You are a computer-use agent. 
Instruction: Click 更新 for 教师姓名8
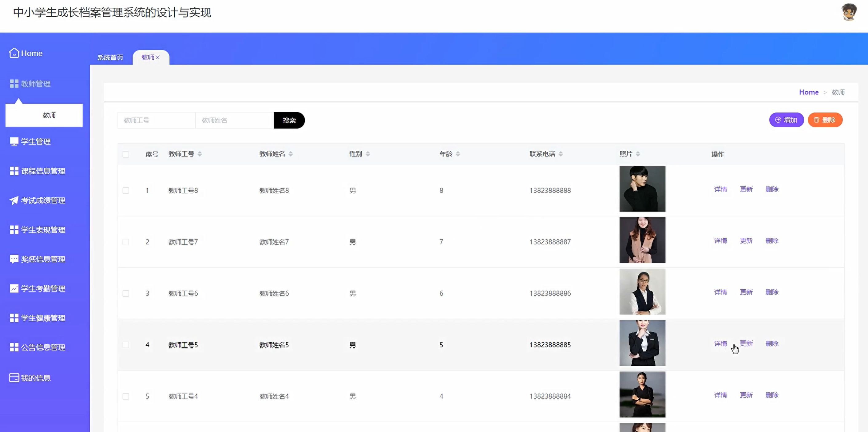point(746,189)
